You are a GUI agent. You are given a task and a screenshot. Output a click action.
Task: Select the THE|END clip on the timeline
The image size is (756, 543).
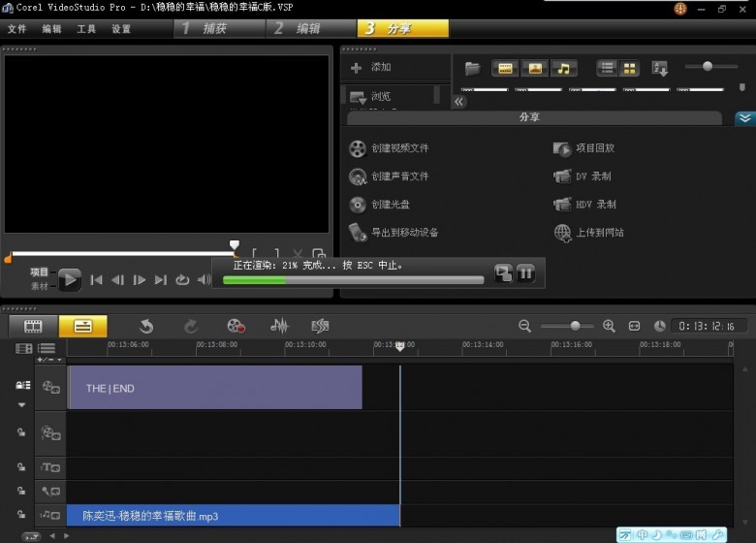click(213, 388)
